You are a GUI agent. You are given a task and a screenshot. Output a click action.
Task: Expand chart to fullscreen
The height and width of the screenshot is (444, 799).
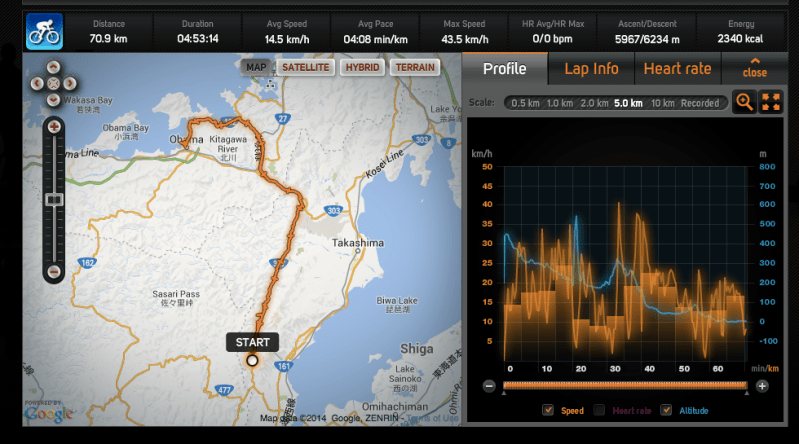point(770,102)
